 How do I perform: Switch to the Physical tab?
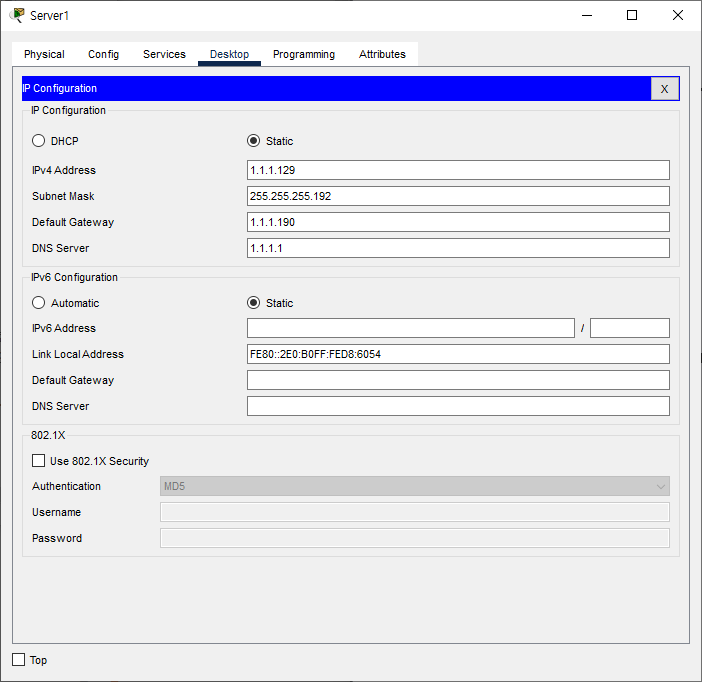point(44,54)
